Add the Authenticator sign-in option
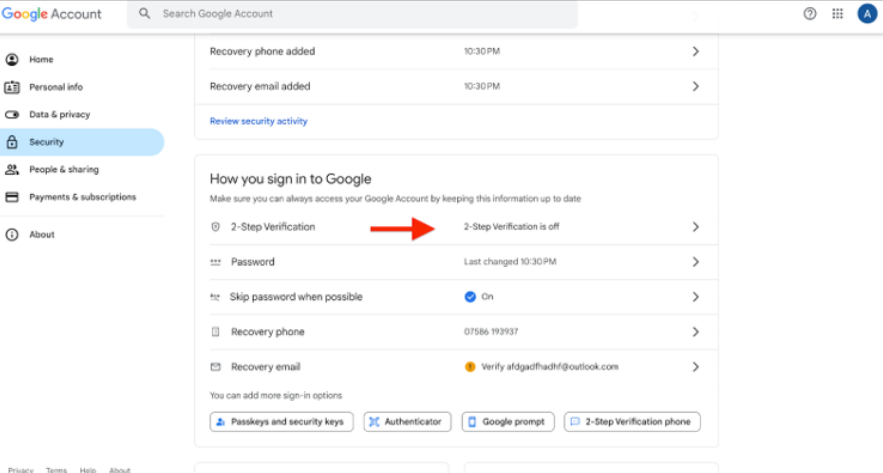The height and width of the screenshot is (473, 883). (407, 422)
